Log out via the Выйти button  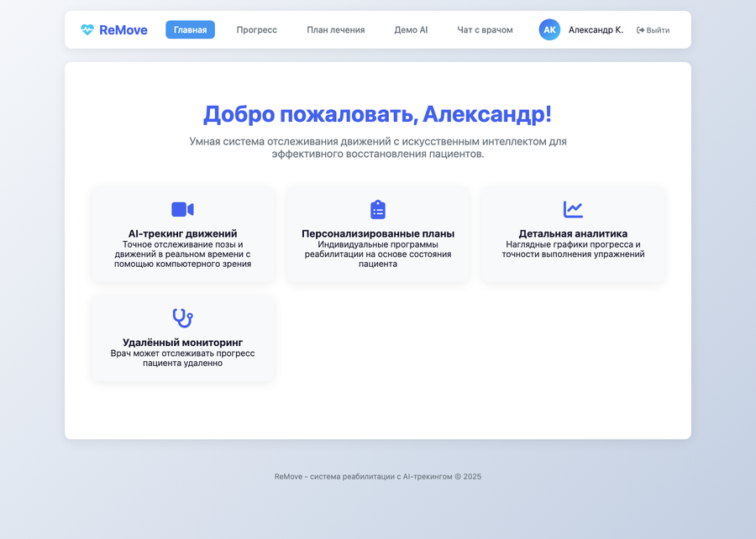click(653, 30)
